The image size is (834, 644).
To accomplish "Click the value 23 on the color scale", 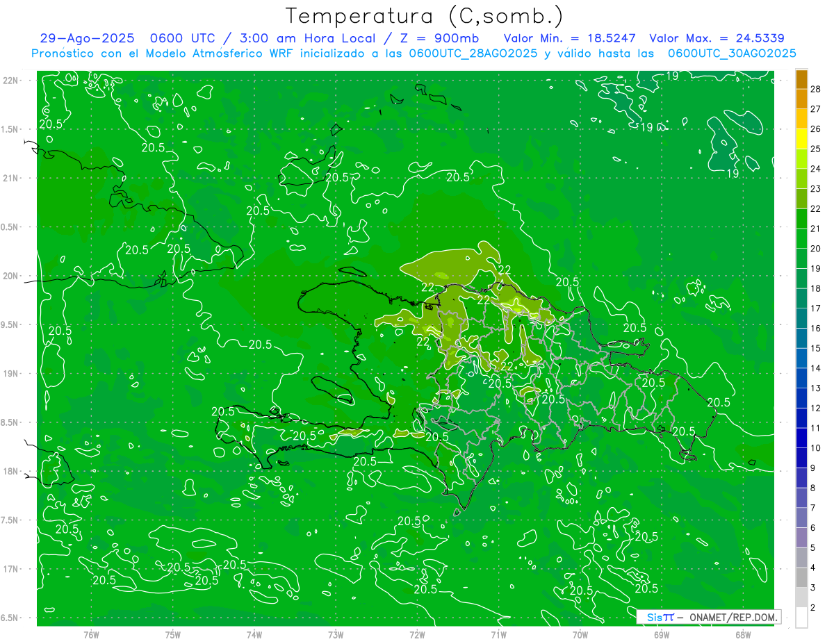I will (x=816, y=188).
